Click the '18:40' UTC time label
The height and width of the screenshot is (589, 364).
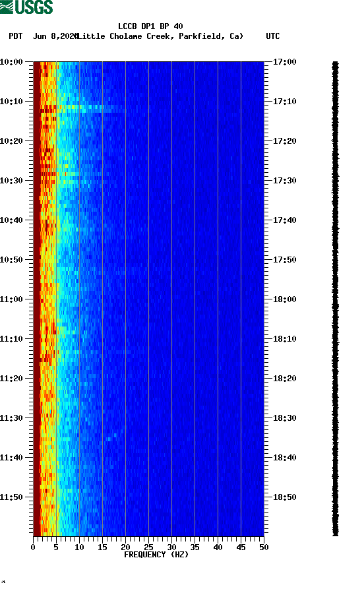point(284,457)
